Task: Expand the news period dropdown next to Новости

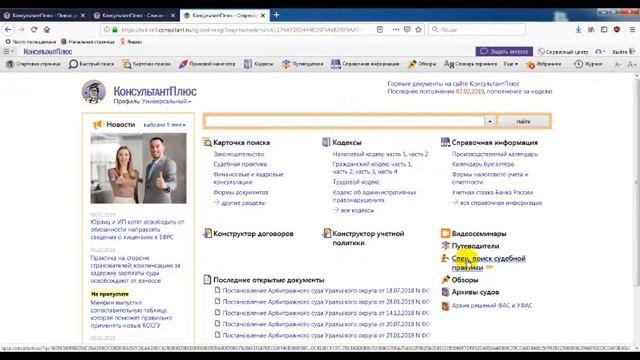Action: pyautogui.click(x=164, y=125)
